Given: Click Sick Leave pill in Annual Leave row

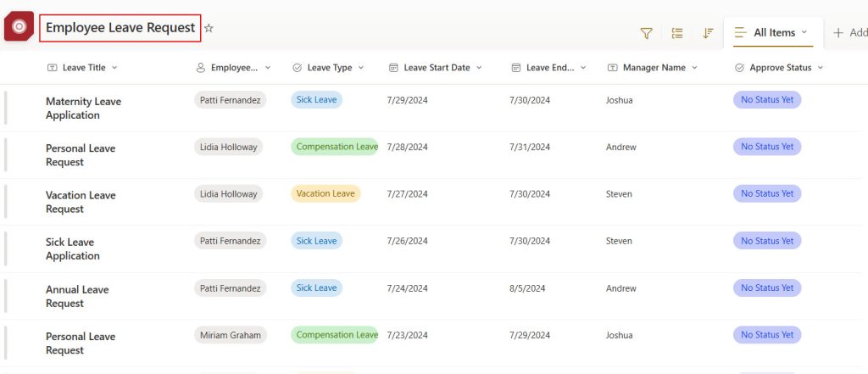Looking at the screenshot, I should (x=317, y=287).
